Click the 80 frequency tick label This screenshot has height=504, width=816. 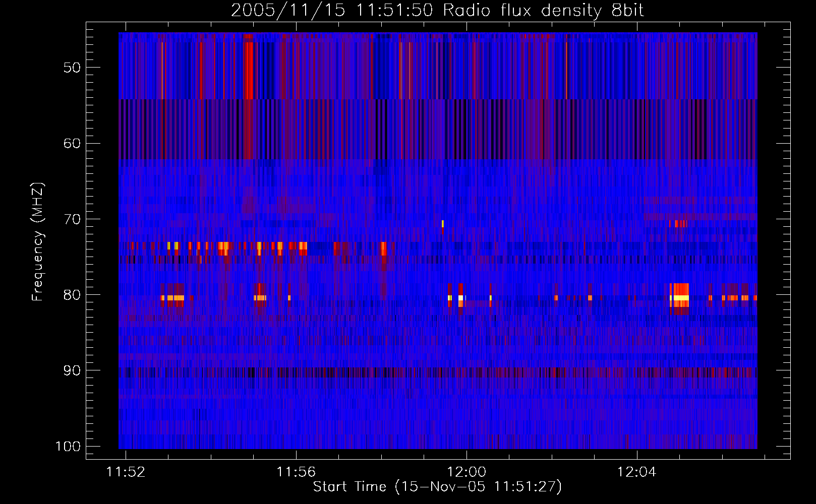point(72,295)
